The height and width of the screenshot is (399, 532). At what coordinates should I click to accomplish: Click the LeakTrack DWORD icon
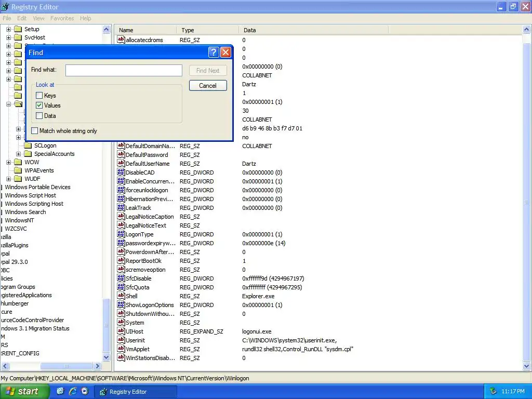[x=121, y=207]
